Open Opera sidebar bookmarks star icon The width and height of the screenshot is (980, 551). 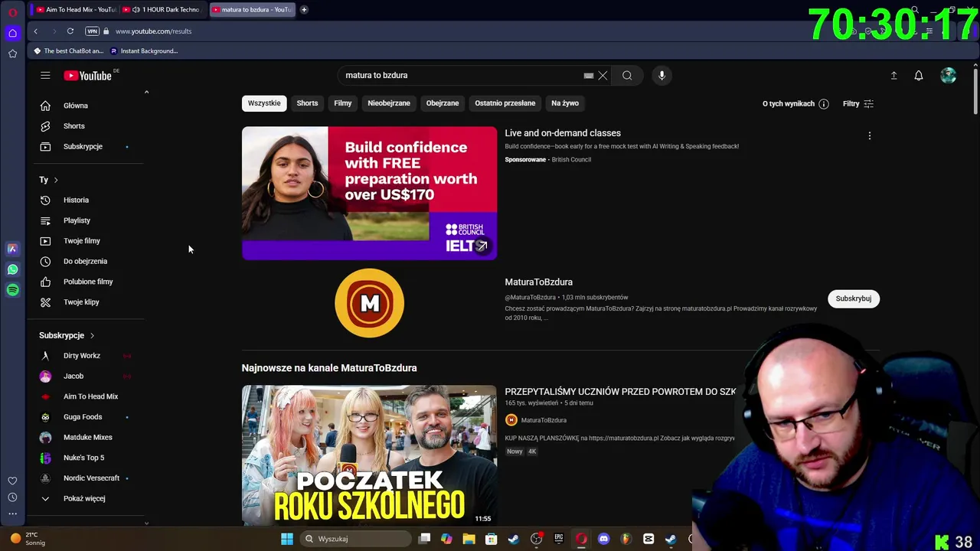click(12, 54)
